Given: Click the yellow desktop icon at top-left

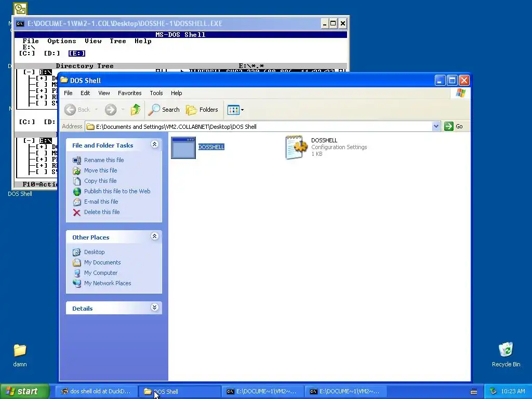Looking at the screenshot, I should (x=20, y=9).
